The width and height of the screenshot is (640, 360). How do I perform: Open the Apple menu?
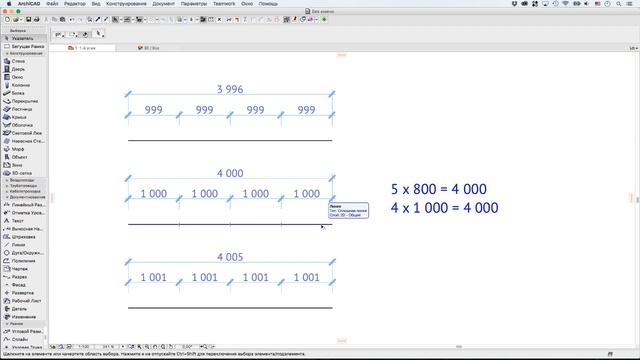pyautogui.click(x=9, y=4)
